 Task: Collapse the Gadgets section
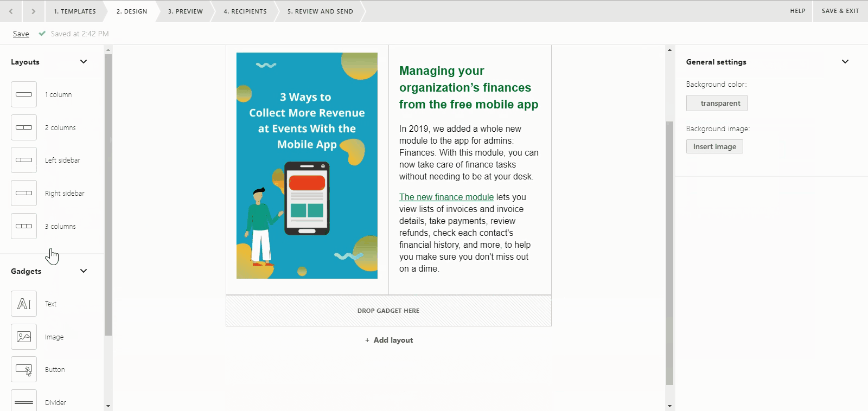(x=84, y=271)
